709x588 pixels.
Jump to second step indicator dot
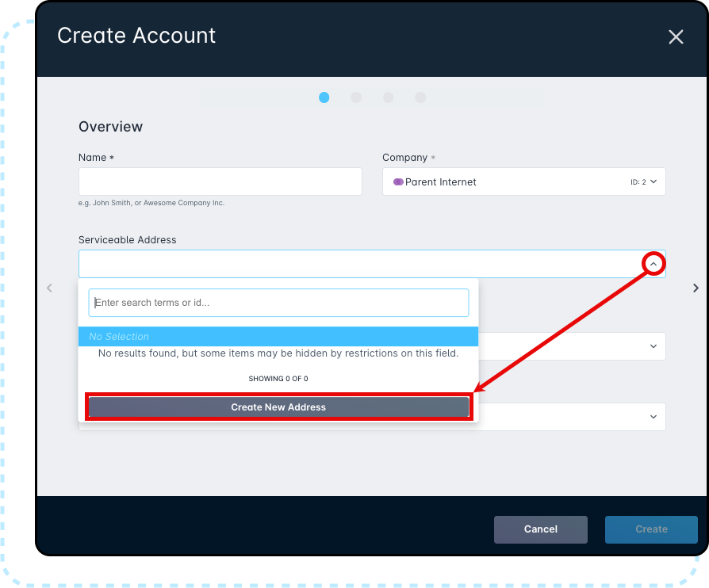(356, 97)
